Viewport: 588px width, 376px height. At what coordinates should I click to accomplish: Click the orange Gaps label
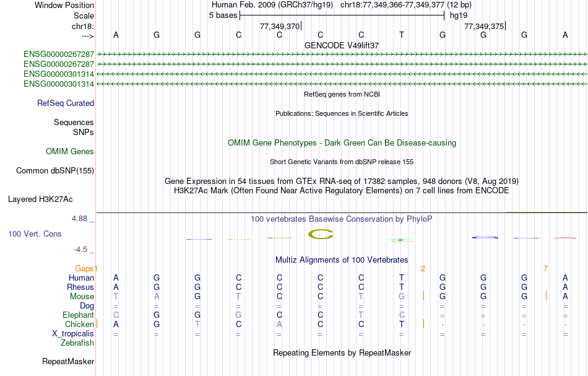(x=84, y=268)
